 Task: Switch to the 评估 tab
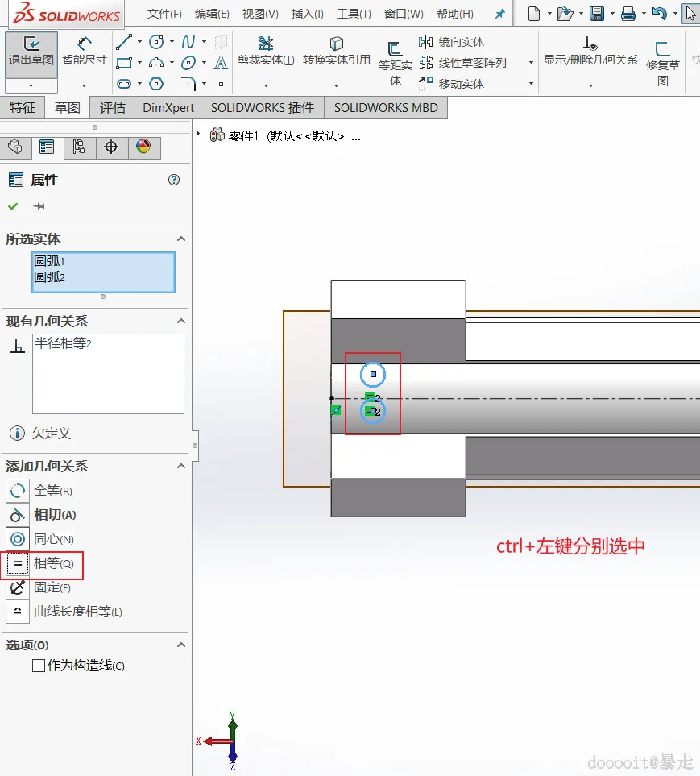click(x=112, y=107)
